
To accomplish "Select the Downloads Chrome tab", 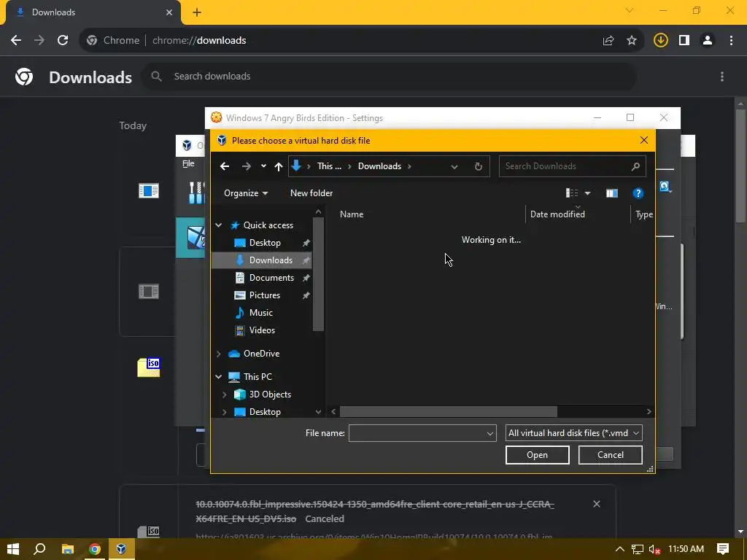I will tap(93, 12).
